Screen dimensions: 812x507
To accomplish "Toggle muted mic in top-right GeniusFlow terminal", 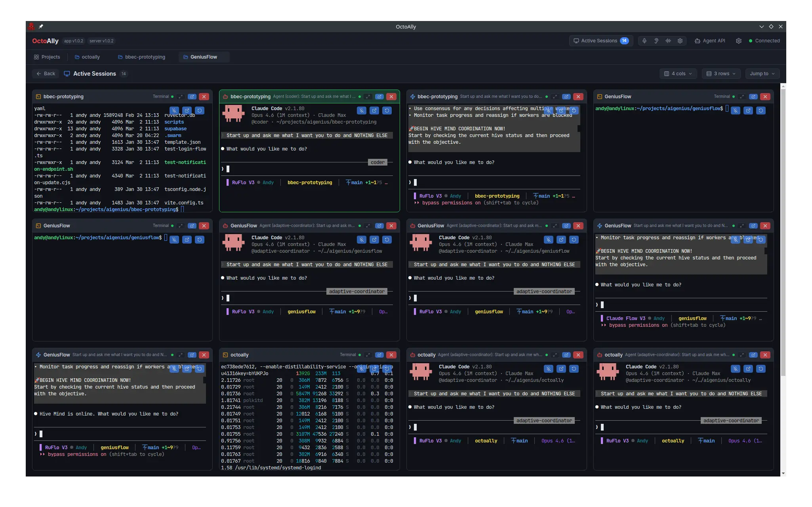I will pos(736,111).
